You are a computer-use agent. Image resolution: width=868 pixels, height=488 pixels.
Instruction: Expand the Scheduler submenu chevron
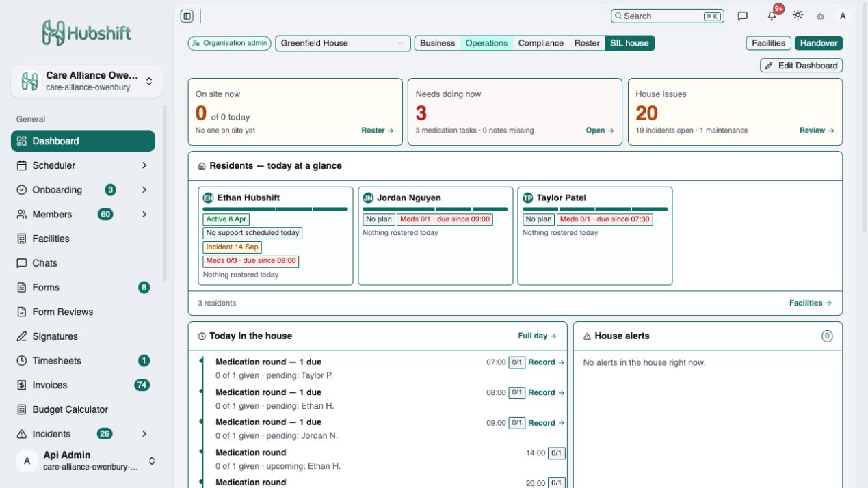click(144, 165)
